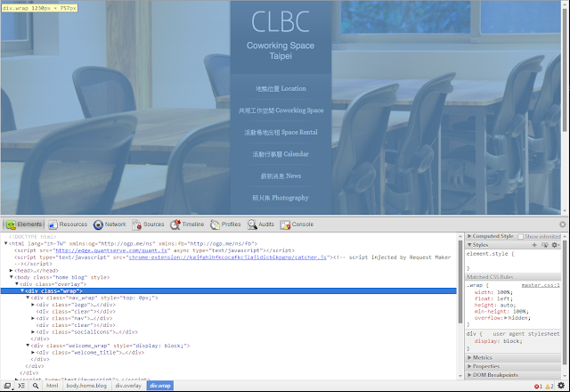Click inside the element.style rule

coord(513,261)
